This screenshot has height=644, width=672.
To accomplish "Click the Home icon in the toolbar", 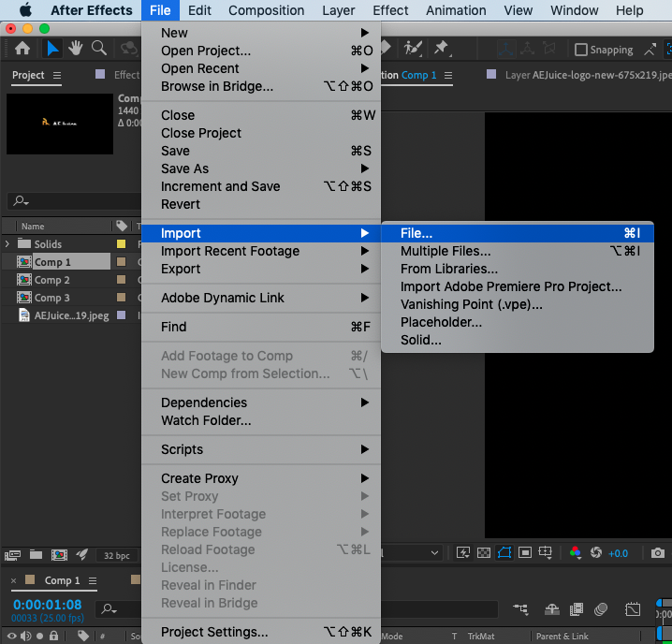I will [22, 49].
